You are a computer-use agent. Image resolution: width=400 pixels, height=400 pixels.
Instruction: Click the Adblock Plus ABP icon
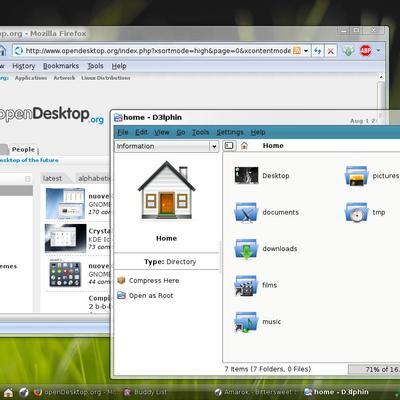pos(365,51)
